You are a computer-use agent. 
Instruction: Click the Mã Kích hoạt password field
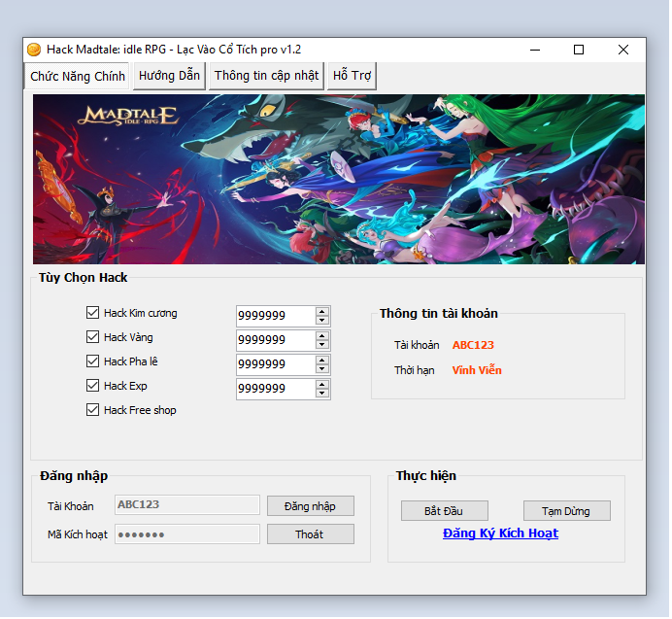tap(187, 534)
